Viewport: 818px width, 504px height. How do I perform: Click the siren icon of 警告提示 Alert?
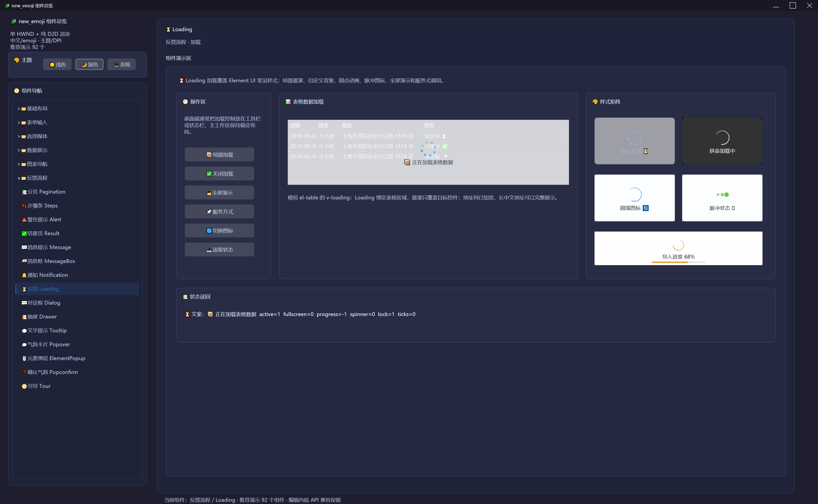(x=24, y=220)
